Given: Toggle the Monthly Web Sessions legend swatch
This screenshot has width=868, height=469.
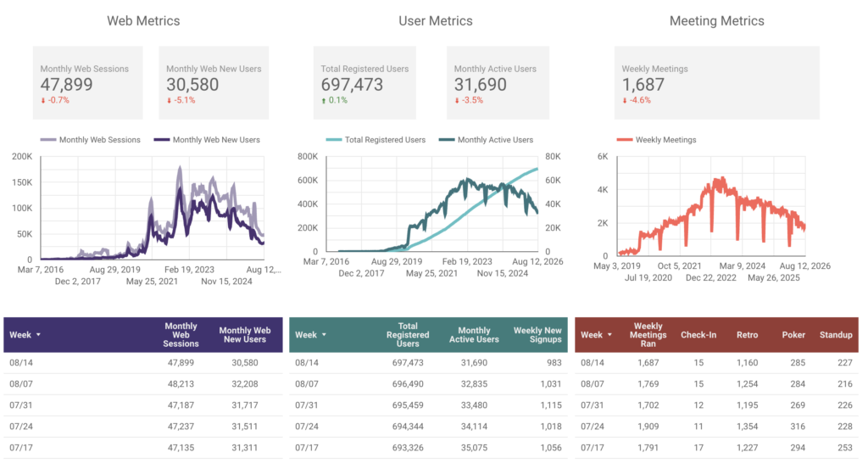Looking at the screenshot, I should click(x=48, y=140).
